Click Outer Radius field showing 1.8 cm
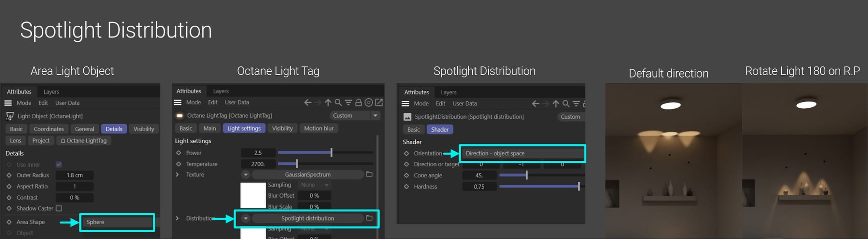Image resolution: width=868 pixels, height=239 pixels. 75,175
